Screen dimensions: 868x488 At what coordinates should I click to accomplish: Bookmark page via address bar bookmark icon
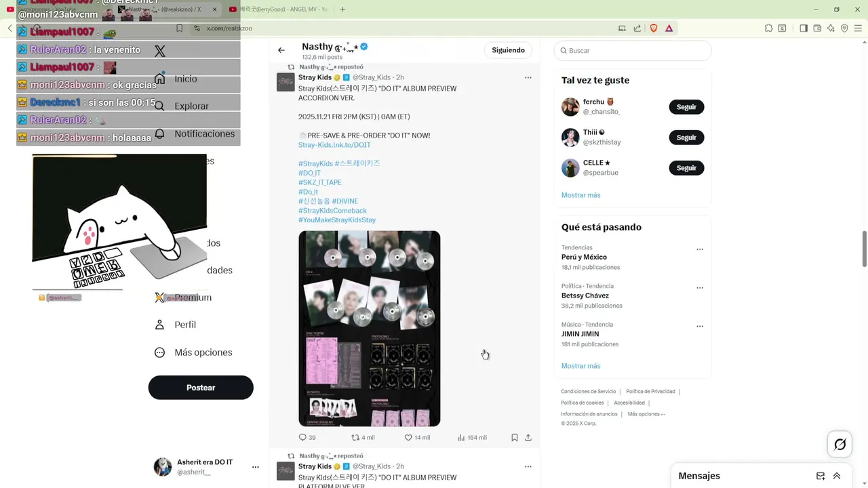click(x=179, y=28)
